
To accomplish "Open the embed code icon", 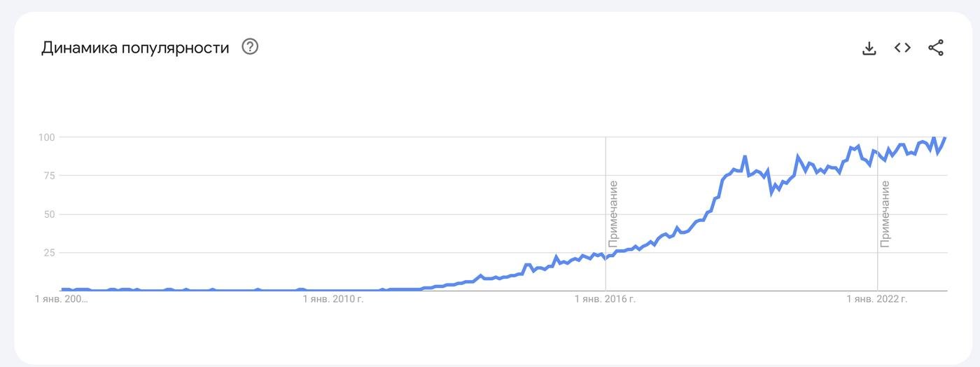I will click(902, 48).
